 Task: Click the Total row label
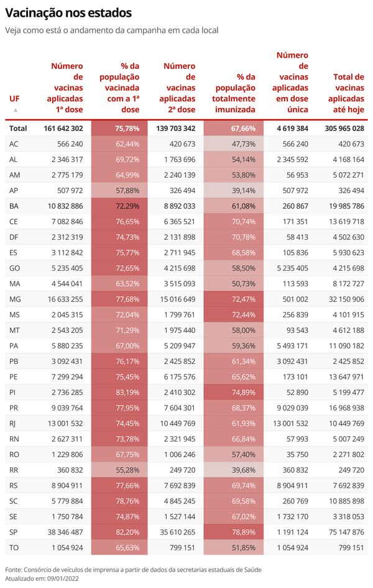coord(18,129)
